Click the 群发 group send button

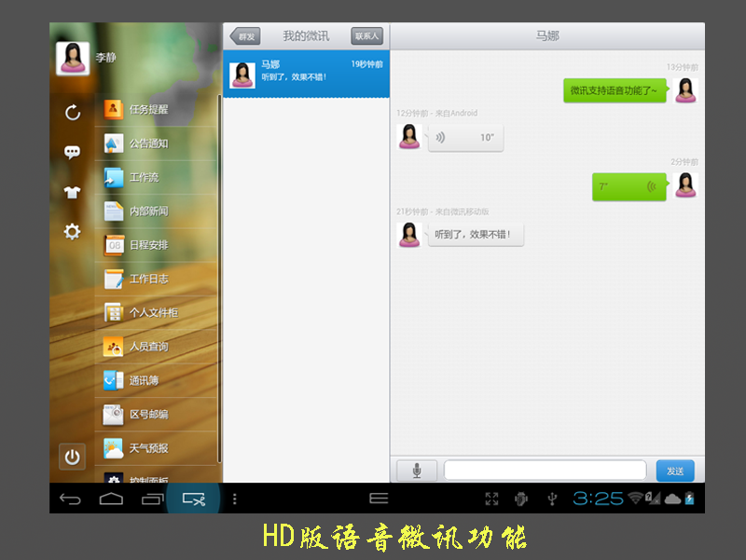[245, 36]
